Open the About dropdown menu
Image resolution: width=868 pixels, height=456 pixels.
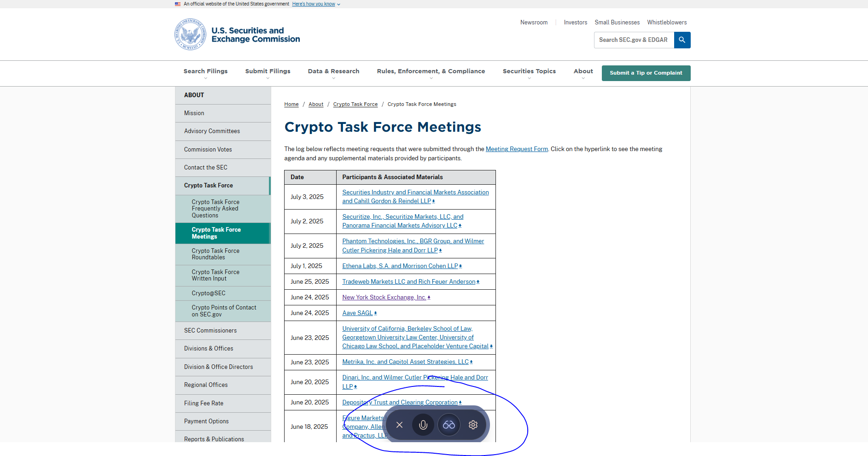(583, 73)
